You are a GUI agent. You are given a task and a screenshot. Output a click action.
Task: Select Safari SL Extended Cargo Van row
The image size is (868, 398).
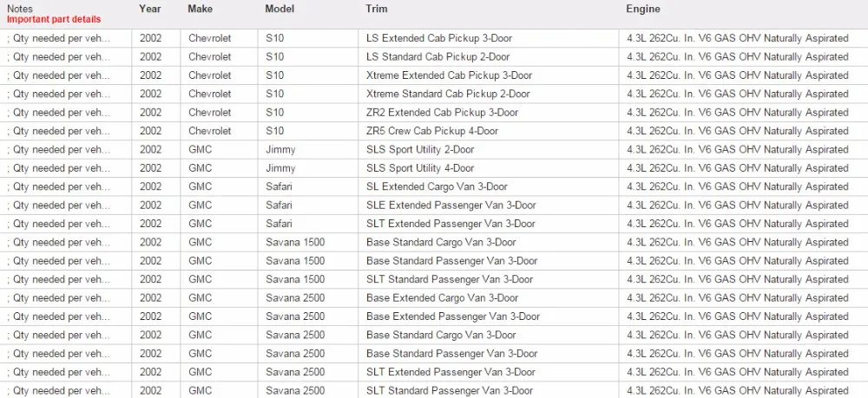[434, 186]
